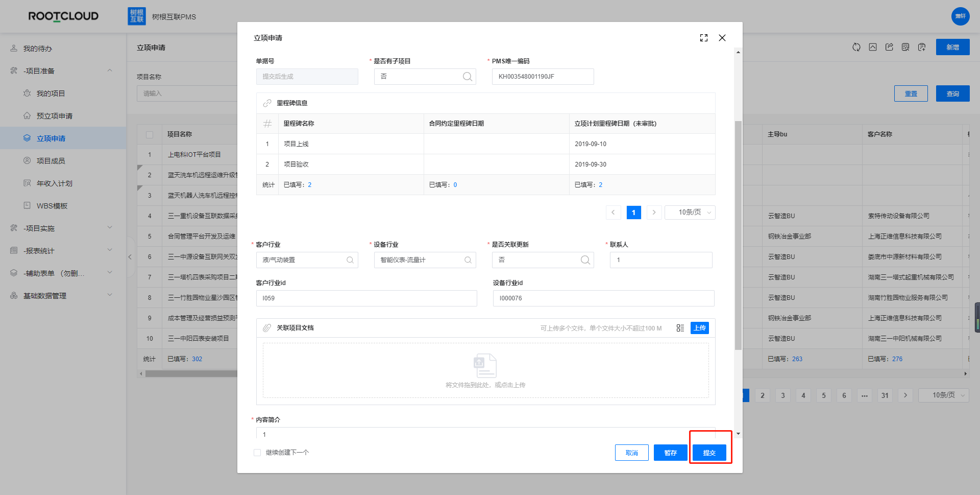The height and width of the screenshot is (495, 980).
Task: Click the image icon in page toolbar
Action: pyautogui.click(x=873, y=47)
